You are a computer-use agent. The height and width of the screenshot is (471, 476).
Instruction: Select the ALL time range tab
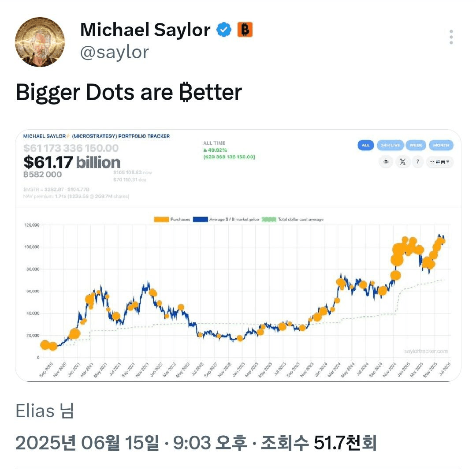click(x=365, y=145)
